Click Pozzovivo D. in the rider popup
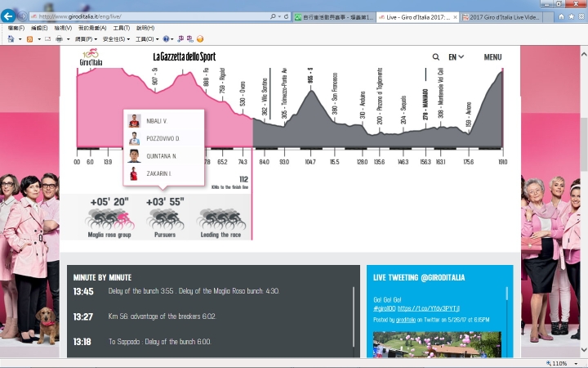Viewport: 588px width, 368px height. coord(163,138)
